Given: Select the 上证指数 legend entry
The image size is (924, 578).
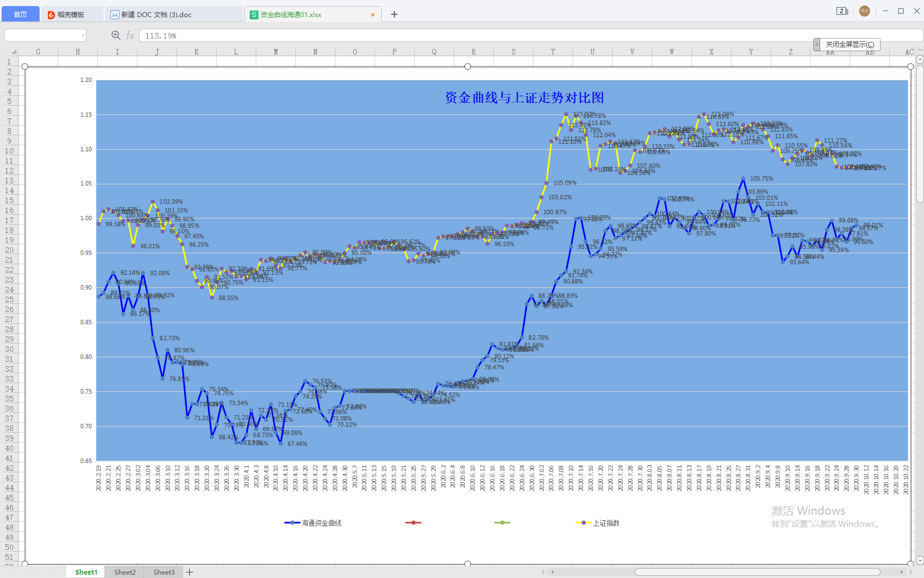Looking at the screenshot, I should coord(606,523).
